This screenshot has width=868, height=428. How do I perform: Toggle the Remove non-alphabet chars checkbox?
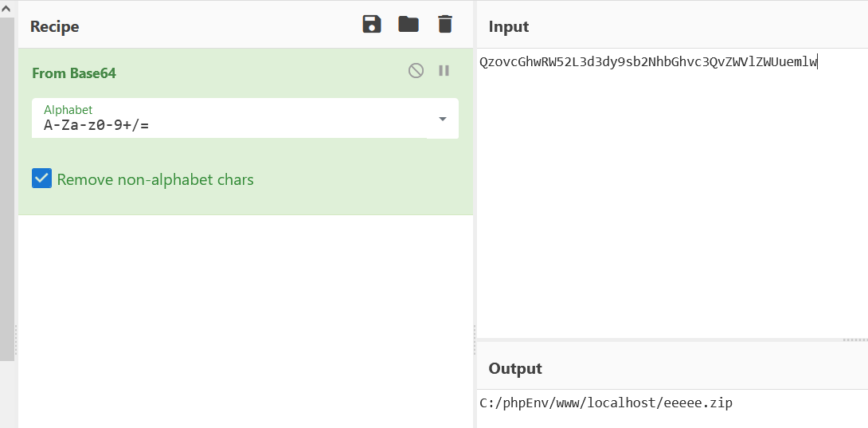(x=41, y=179)
